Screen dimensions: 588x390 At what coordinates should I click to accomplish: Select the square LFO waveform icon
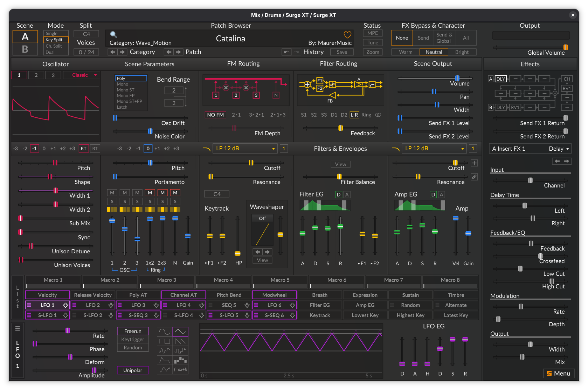click(x=165, y=341)
